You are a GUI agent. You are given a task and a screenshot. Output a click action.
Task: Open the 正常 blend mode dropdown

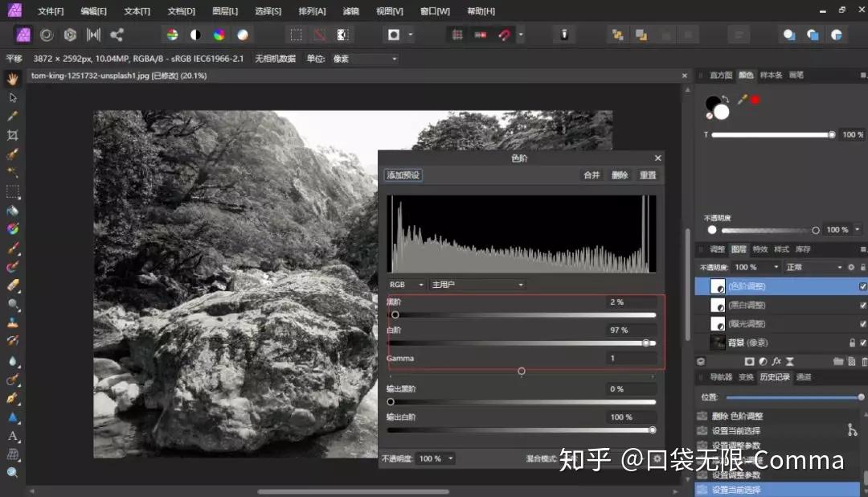tap(812, 266)
